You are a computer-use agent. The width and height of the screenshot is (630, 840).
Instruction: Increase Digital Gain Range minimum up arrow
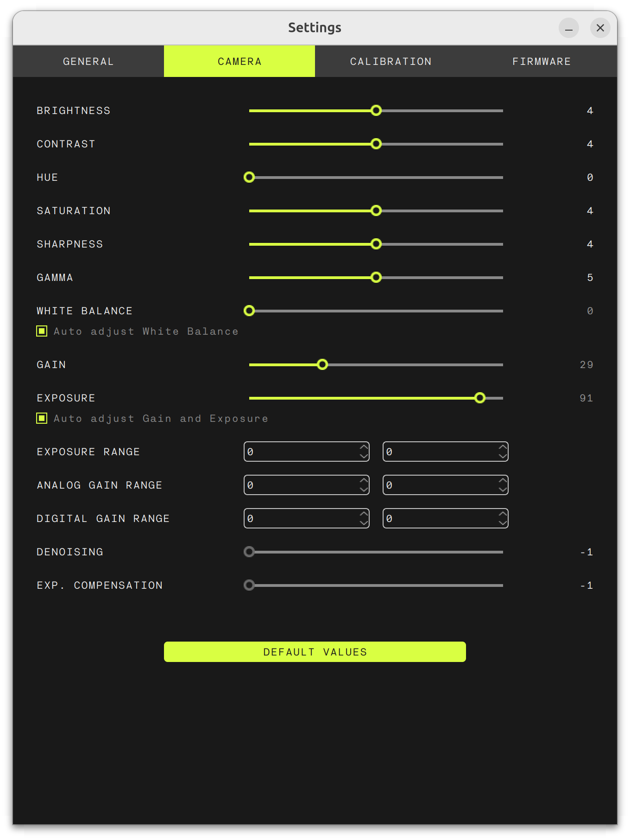[364, 514]
